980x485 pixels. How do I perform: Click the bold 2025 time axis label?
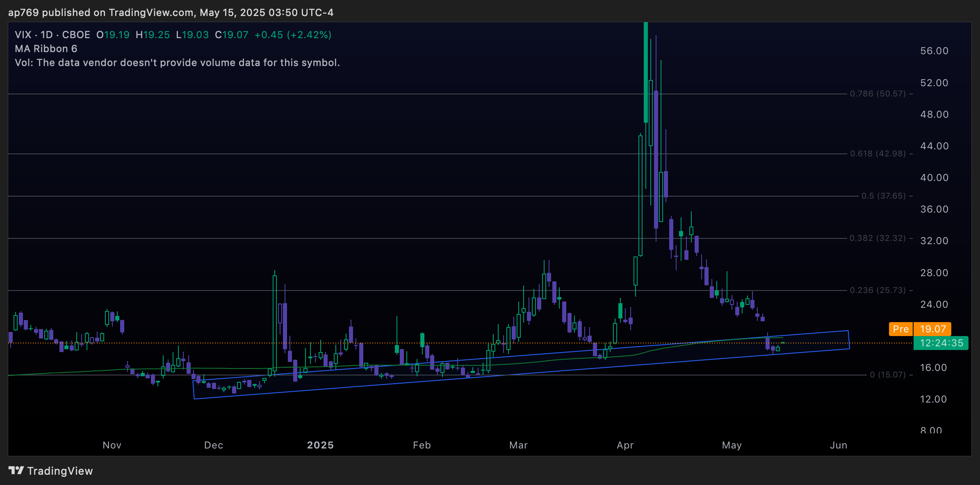[x=320, y=445]
